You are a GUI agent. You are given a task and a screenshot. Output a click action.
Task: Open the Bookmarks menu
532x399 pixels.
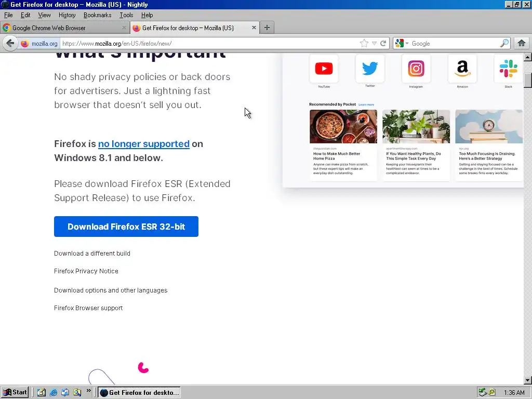tap(97, 15)
